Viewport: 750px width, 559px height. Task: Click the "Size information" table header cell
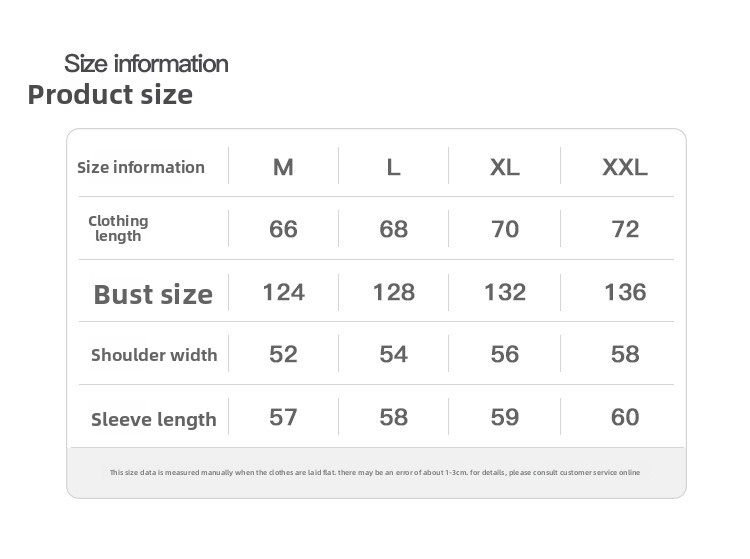click(141, 167)
